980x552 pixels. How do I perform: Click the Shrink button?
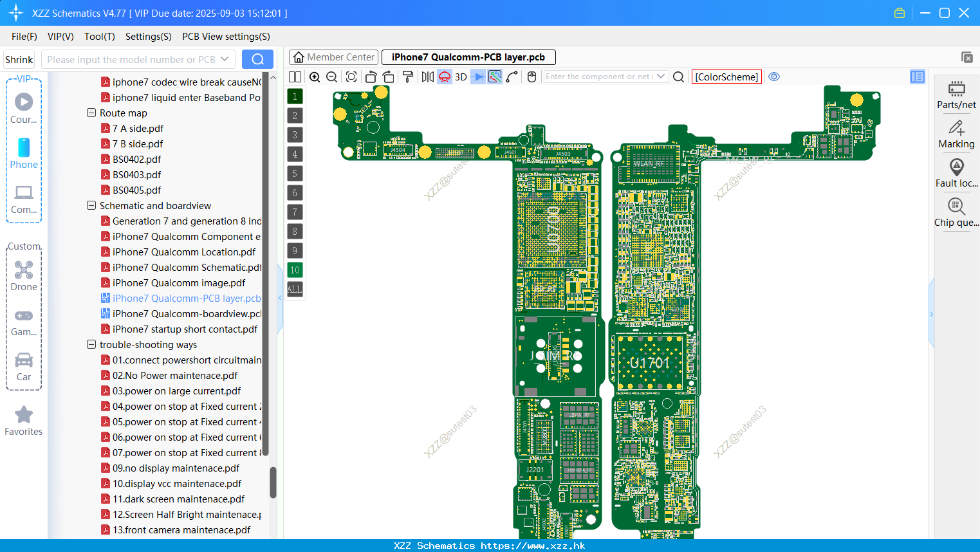coord(19,59)
